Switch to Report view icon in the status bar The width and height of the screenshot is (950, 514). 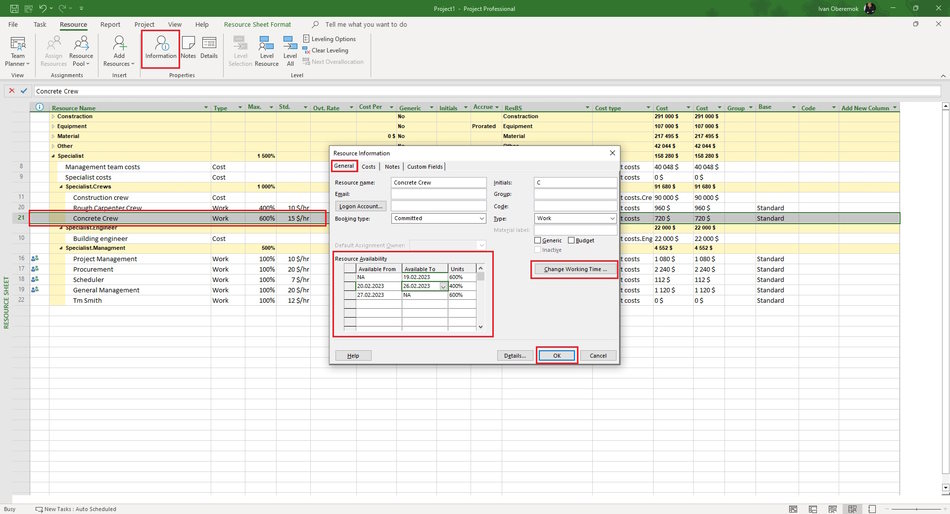[872, 509]
